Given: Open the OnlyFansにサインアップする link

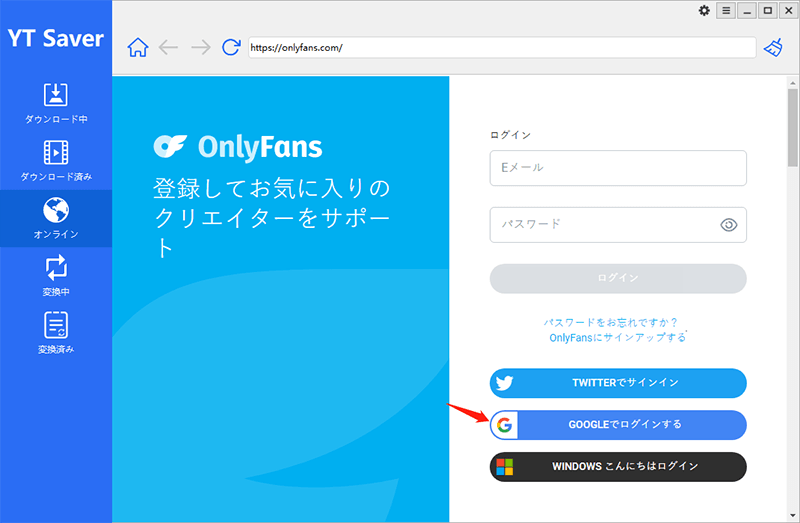Looking at the screenshot, I should click(x=617, y=337).
